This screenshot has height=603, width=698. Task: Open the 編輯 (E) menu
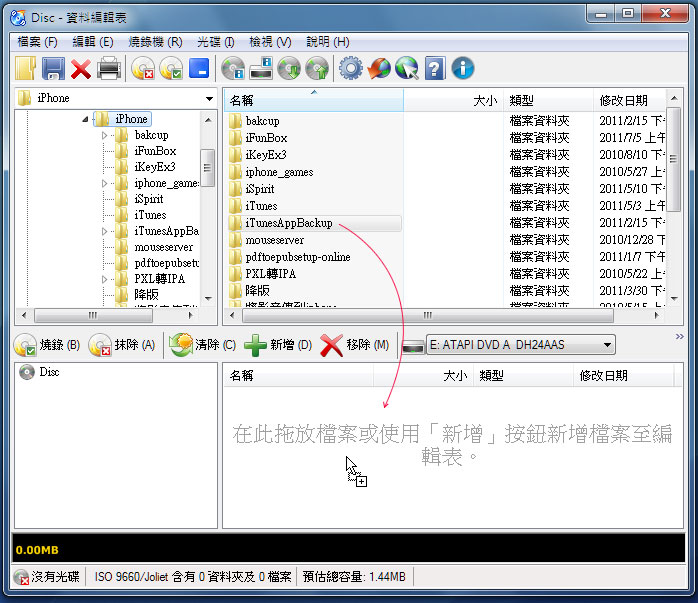coord(93,42)
